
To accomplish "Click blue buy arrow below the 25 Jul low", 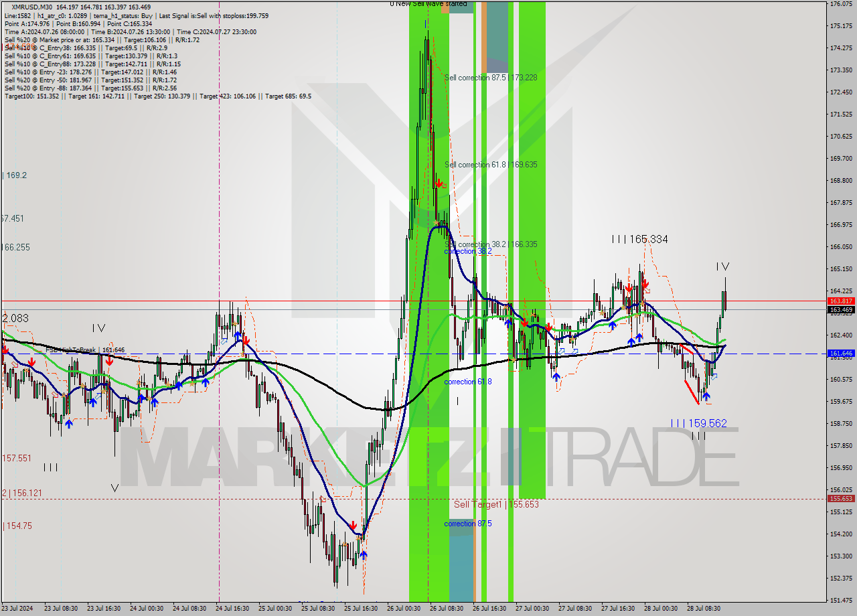I will 363,554.
